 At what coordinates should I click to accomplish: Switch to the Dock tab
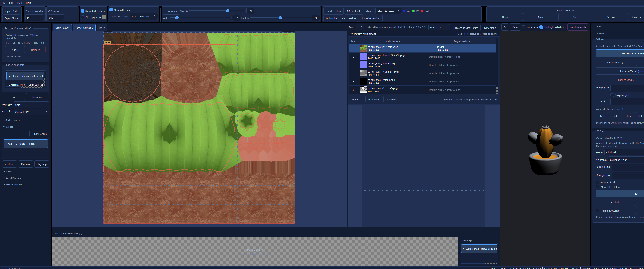[x=102, y=28]
